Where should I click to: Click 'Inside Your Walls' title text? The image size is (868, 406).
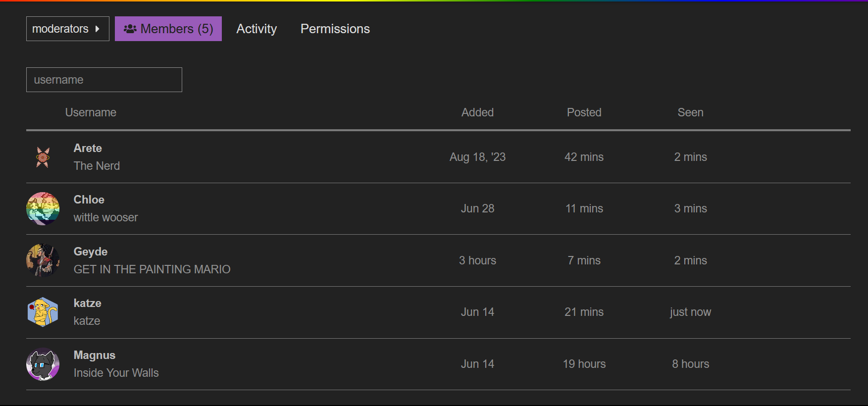pos(116,373)
